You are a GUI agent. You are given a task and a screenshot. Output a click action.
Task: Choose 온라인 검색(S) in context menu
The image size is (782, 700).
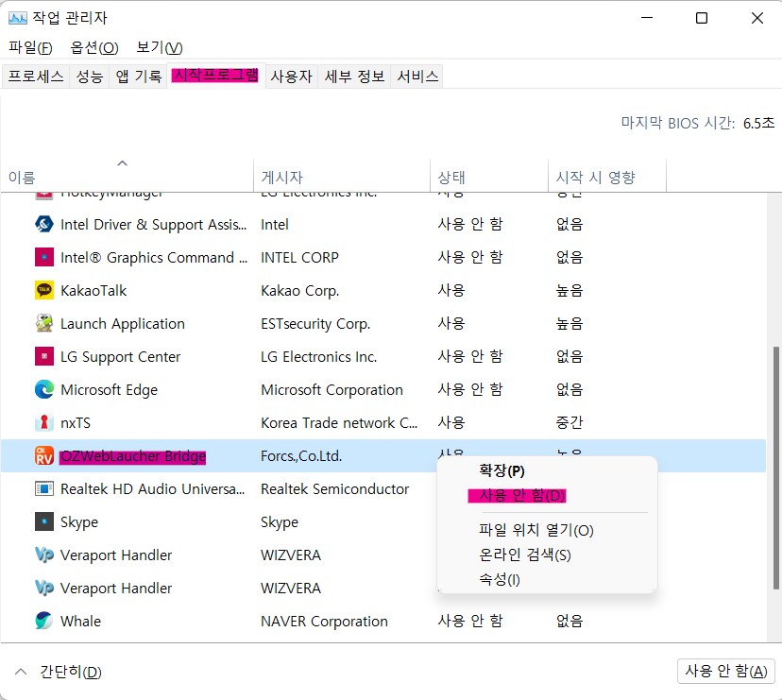pyautogui.click(x=547, y=555)
